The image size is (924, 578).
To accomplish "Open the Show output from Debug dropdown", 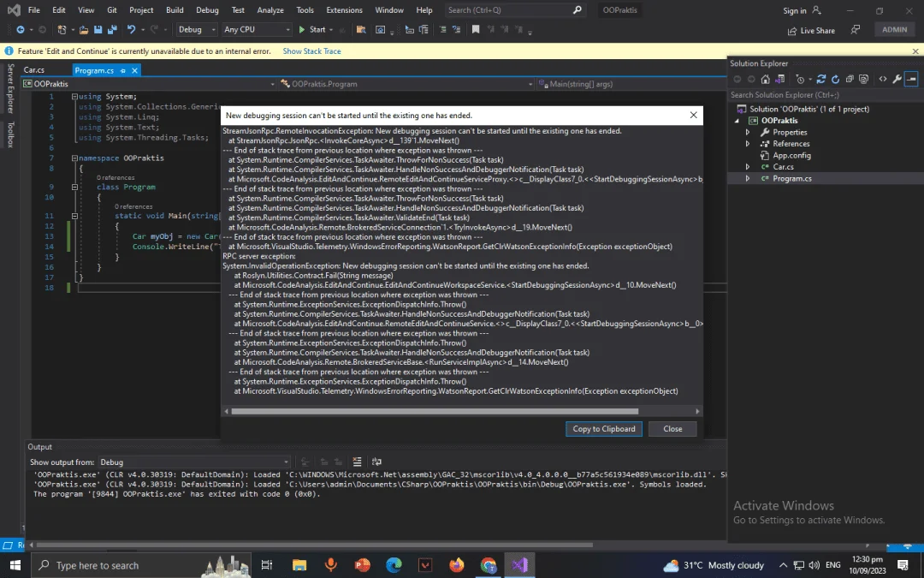I will [194, 462].
